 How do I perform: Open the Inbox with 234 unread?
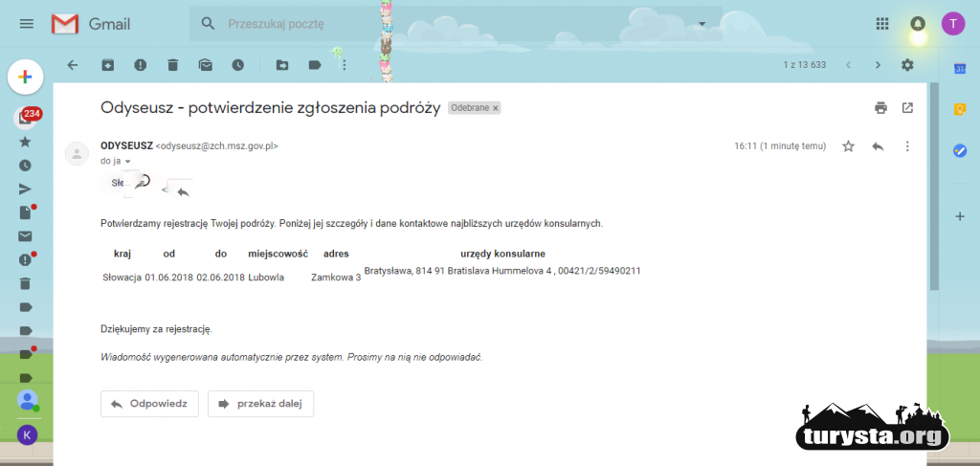25,118
